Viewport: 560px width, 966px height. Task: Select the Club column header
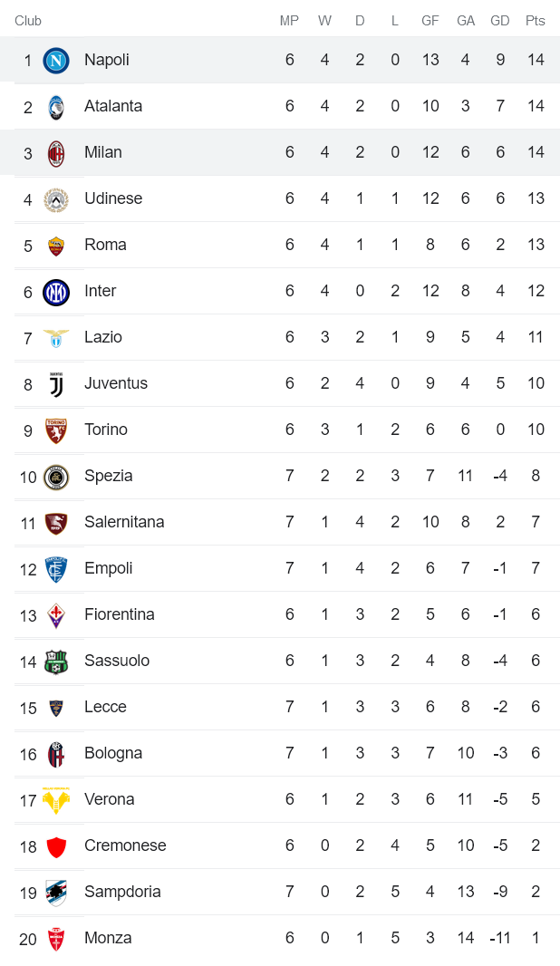[28, 21]
